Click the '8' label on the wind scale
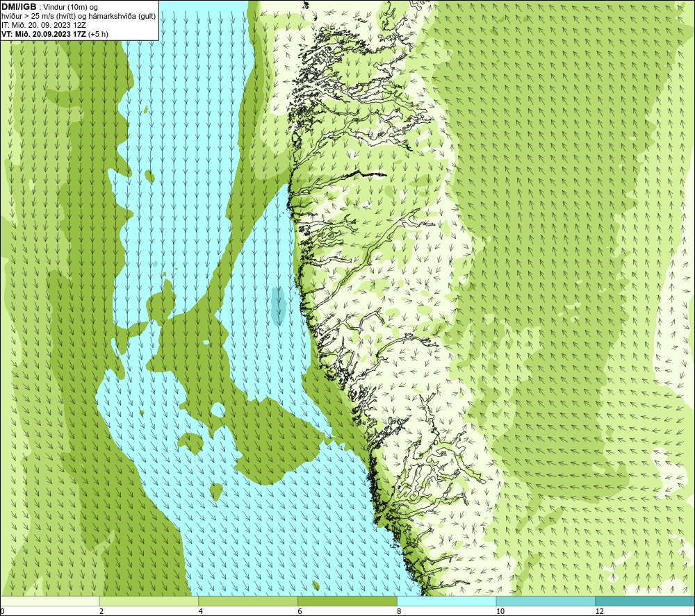 pos(400,611)
